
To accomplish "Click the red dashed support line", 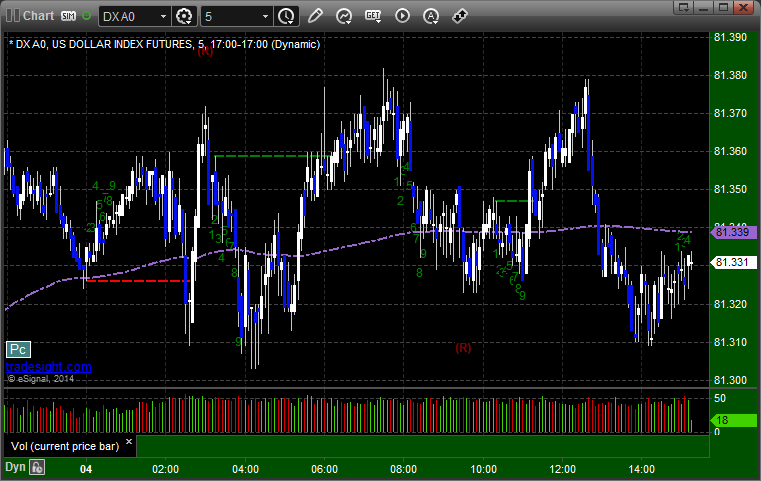I will (137, 281).
